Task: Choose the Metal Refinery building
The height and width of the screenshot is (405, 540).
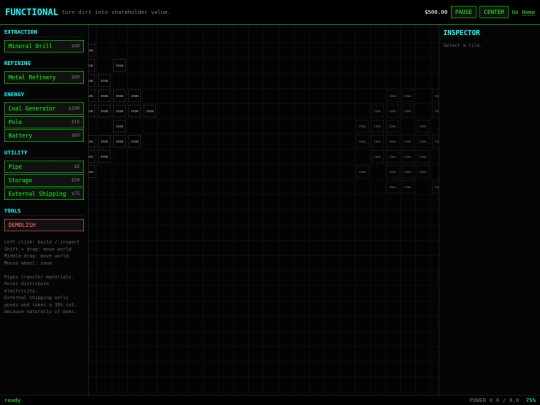Action: pyautogui.click(x=44, y=77)
